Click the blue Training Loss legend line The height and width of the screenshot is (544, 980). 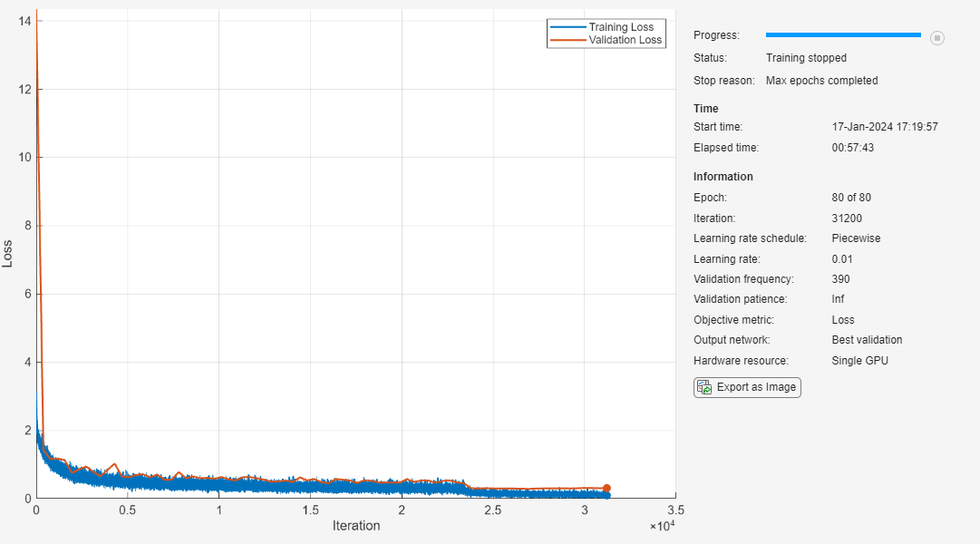(x=568, y=27)
